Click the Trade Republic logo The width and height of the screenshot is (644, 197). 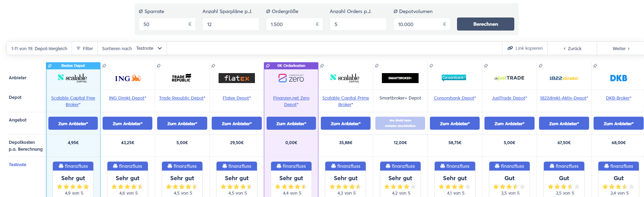pyautogui.click(x=182, y=78)
